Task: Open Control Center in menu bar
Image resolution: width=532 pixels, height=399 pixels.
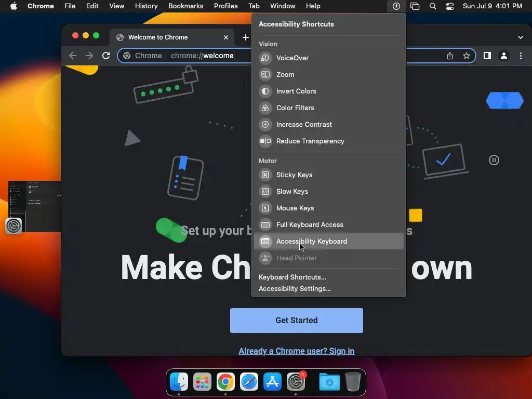Action: point(450,6)
